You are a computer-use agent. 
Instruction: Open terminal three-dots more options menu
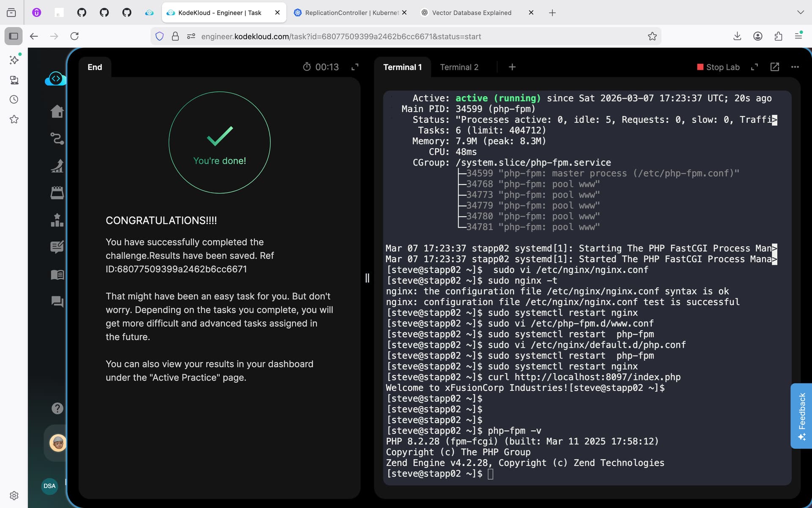(795, 67)
